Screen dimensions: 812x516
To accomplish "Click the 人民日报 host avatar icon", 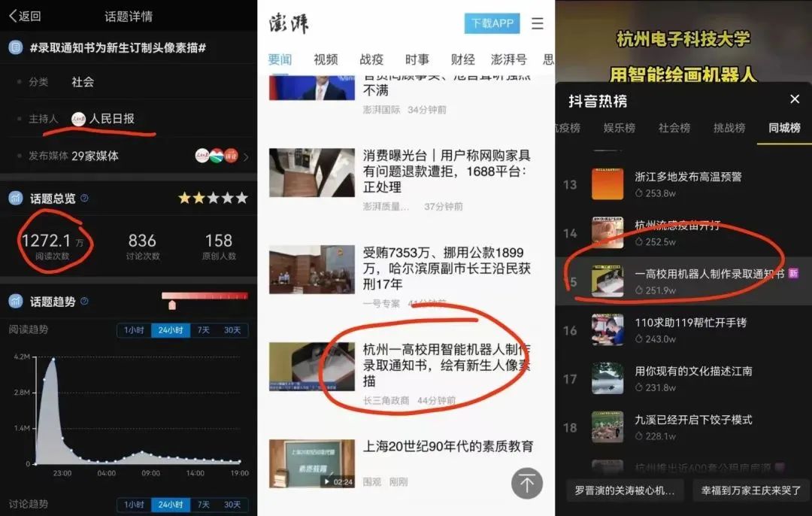I will click(x=78, y=119).
